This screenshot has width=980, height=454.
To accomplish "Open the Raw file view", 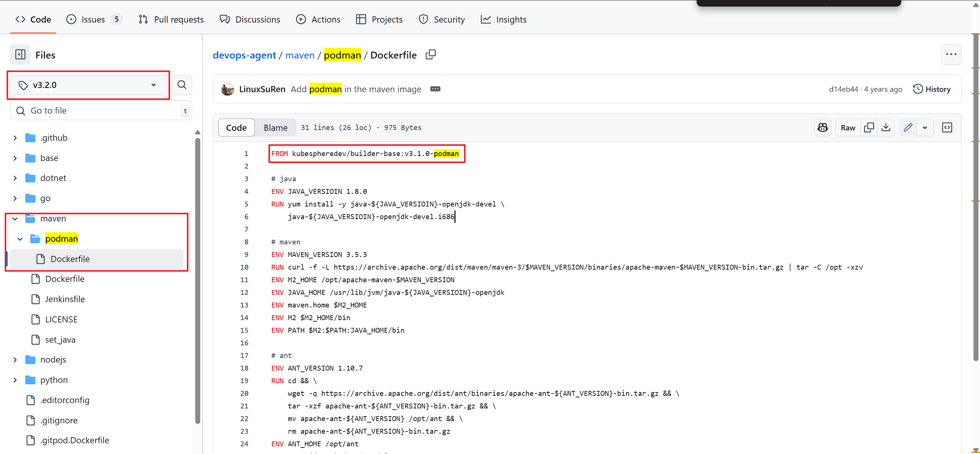I will click(848, 127).
